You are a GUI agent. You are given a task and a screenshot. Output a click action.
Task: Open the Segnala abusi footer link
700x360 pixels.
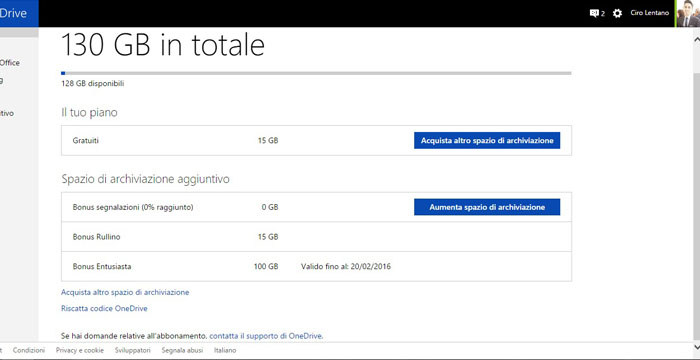coord(182,350)
